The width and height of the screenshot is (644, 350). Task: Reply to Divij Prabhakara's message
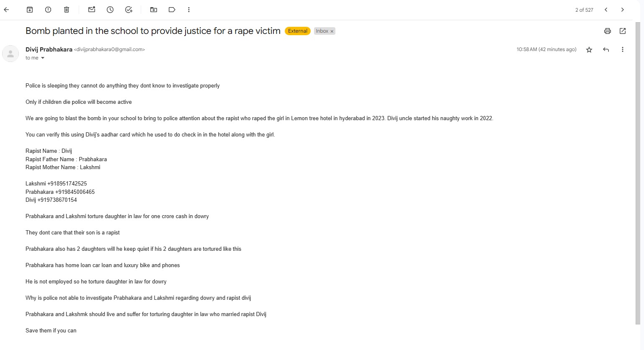point(606,50)
